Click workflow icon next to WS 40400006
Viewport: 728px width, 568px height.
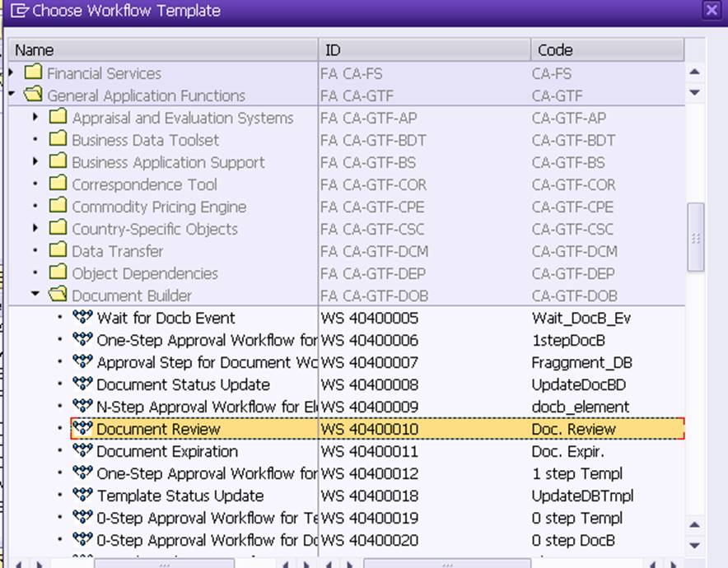click(82, 339)
